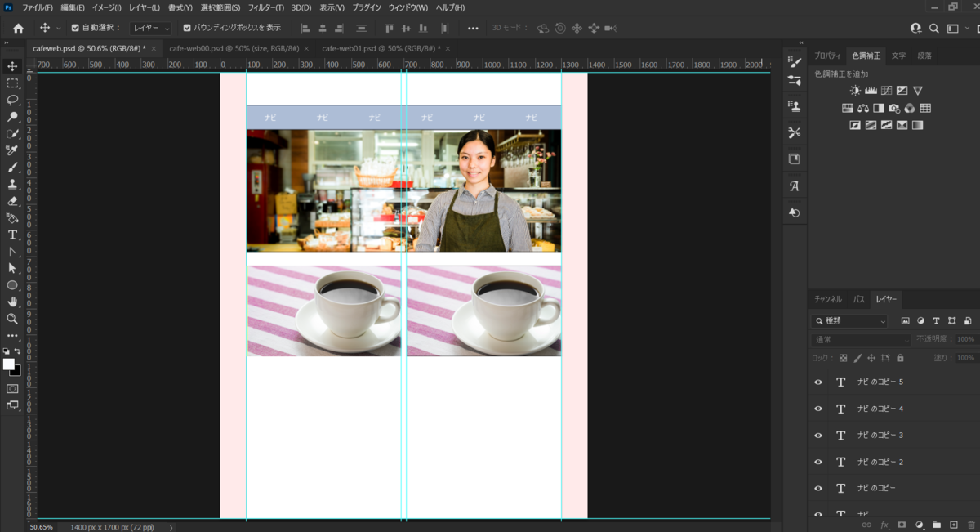Viewport: 980px width, 532px height.
Task: Select the ナビ のコピー 3 layer
Action: coord(880,436)
